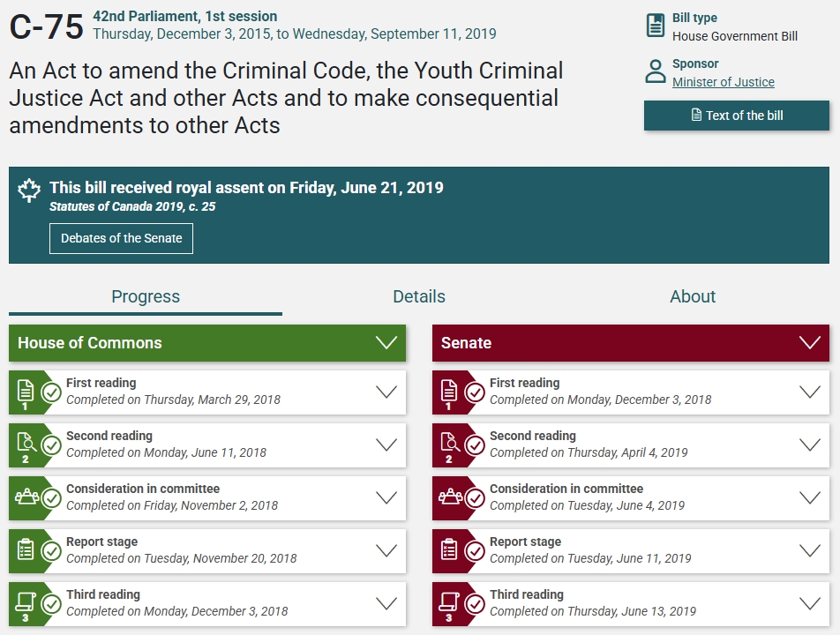Click the Bill type document icon

click(x=656, y=26)
